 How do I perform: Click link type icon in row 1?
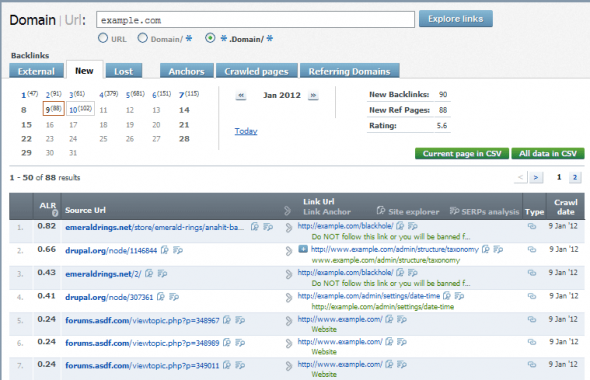[x=532, y=226]
